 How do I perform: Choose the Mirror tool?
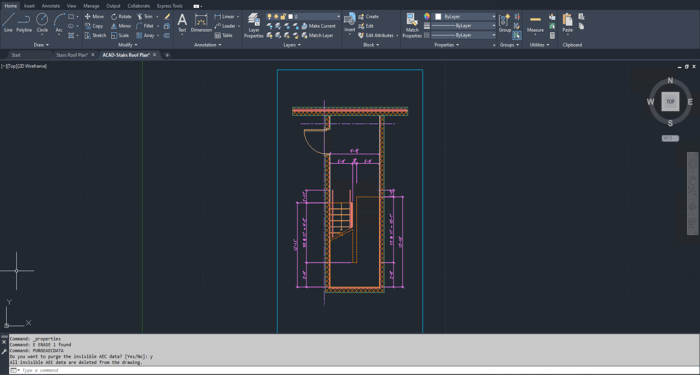tap(121, 26)
